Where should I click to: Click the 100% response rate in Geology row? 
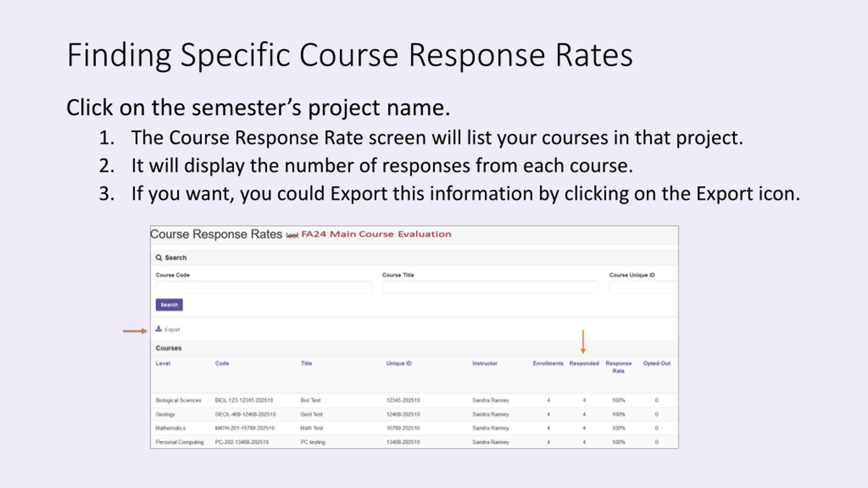click(618, 414)
